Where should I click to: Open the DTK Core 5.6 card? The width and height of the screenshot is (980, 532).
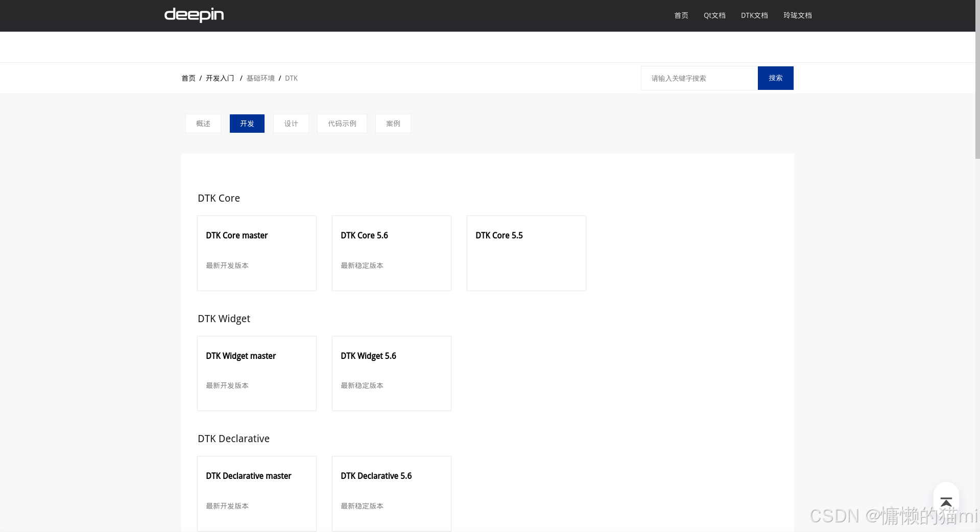pyautogui.click(x=392, y=253)
